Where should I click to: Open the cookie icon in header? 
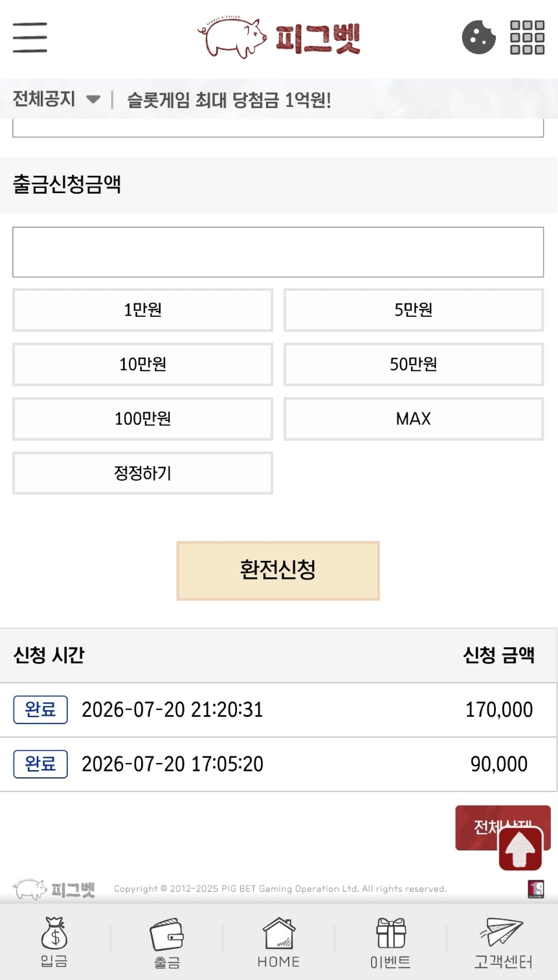pyautogui.click(x=478, y=37)
